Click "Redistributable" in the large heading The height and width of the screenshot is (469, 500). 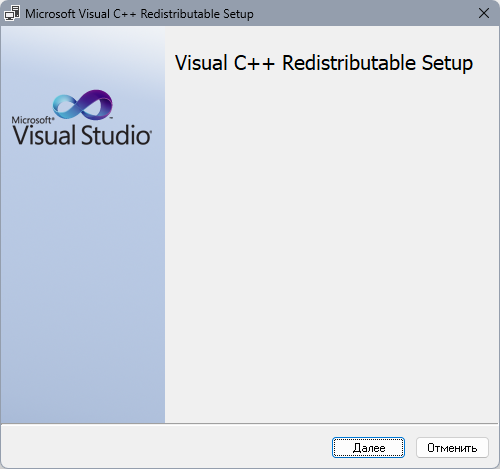click(x=349, y=63)
